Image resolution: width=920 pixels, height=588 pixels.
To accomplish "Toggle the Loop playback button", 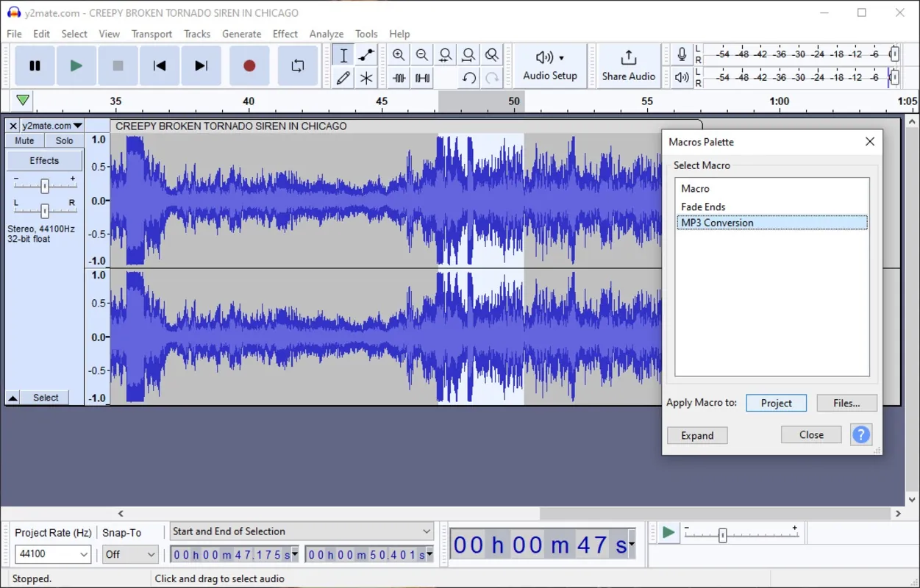I will (x=298, y=66).
